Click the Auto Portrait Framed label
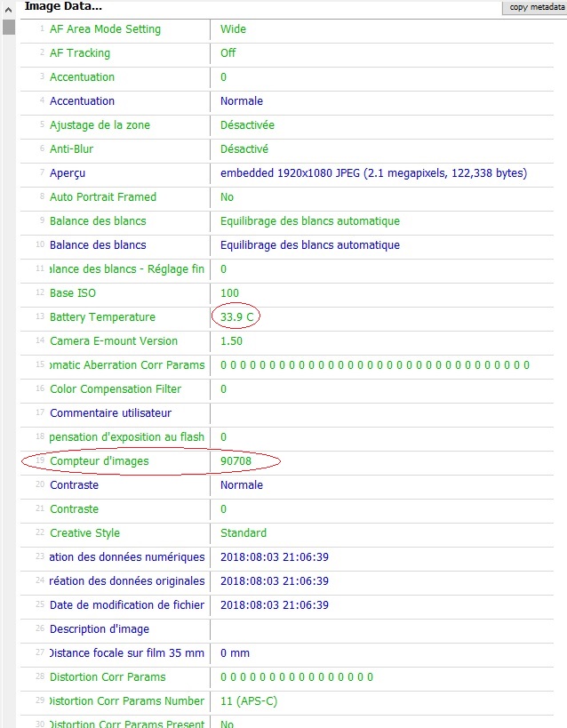Image resolution: width=567 pixels, height=728 pixels. [x=102, y=197]
